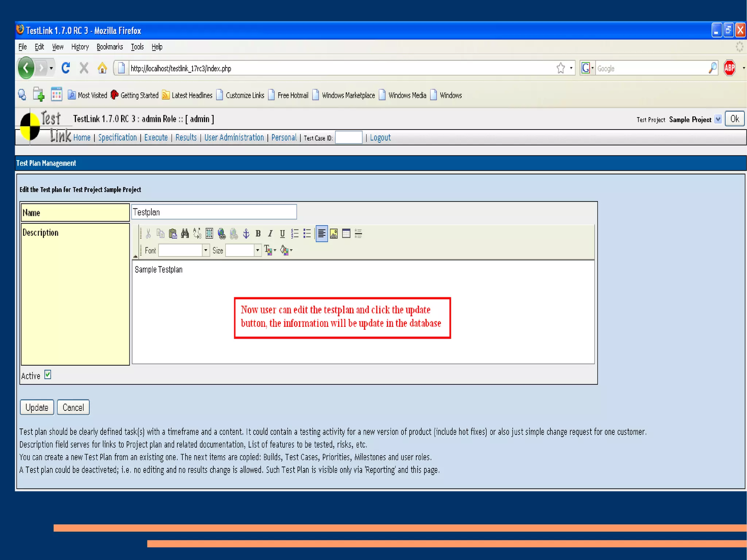The height and width of the screenshot is (560, 747).
Task: Toggle the Active checkbox
Action: pyautogui.click(x=48, y=375)
